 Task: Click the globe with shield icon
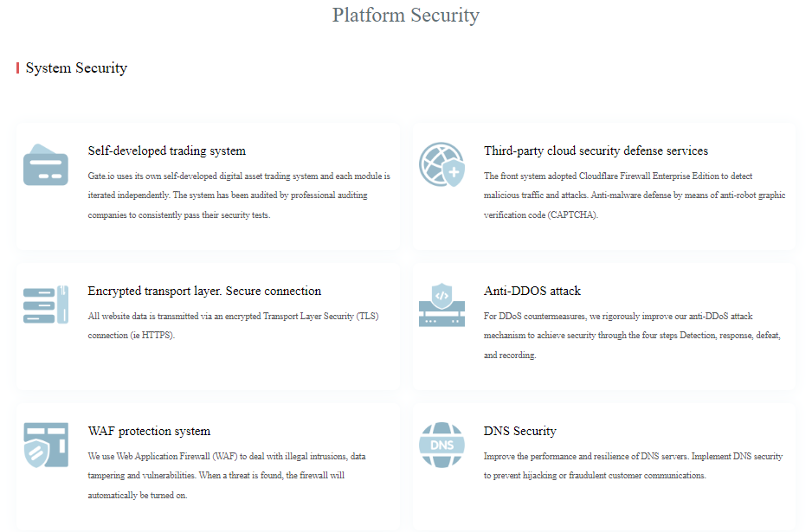coord(441,164)
